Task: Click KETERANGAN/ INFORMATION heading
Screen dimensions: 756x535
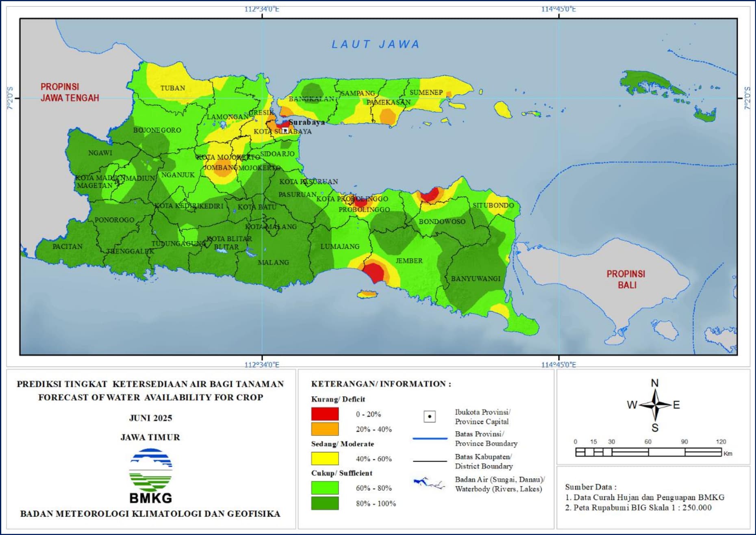Action: pyautogui.click(x=381, y=383)
